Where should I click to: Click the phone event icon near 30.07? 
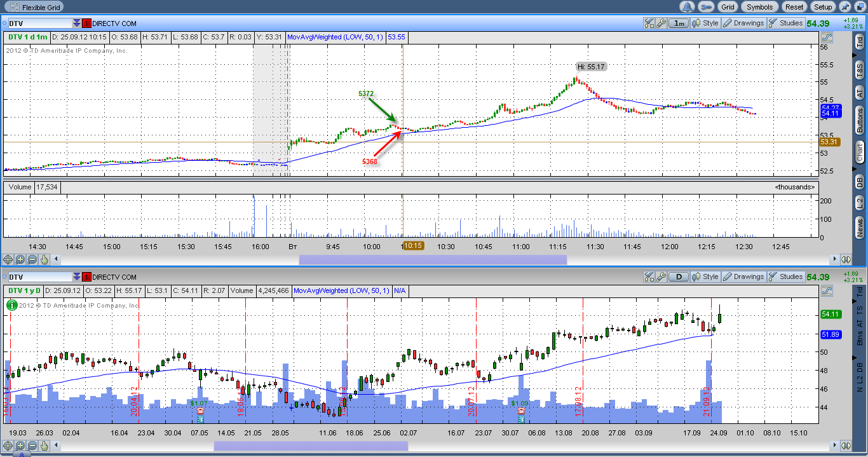(521, 411)
